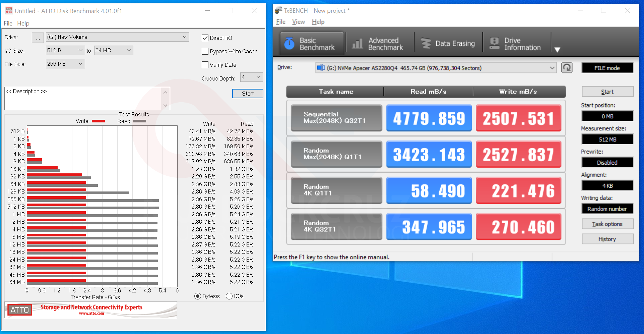Open the minimum I/O Size 512 B dropdown

(x=65, y=50)
